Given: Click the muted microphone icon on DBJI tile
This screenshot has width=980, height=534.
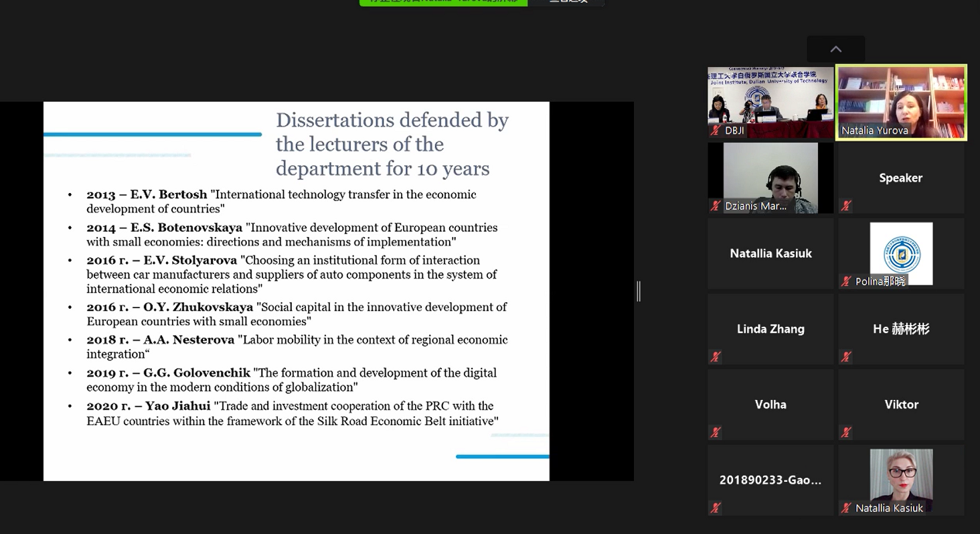Looking at the screenshot, I should click(716, 131).
